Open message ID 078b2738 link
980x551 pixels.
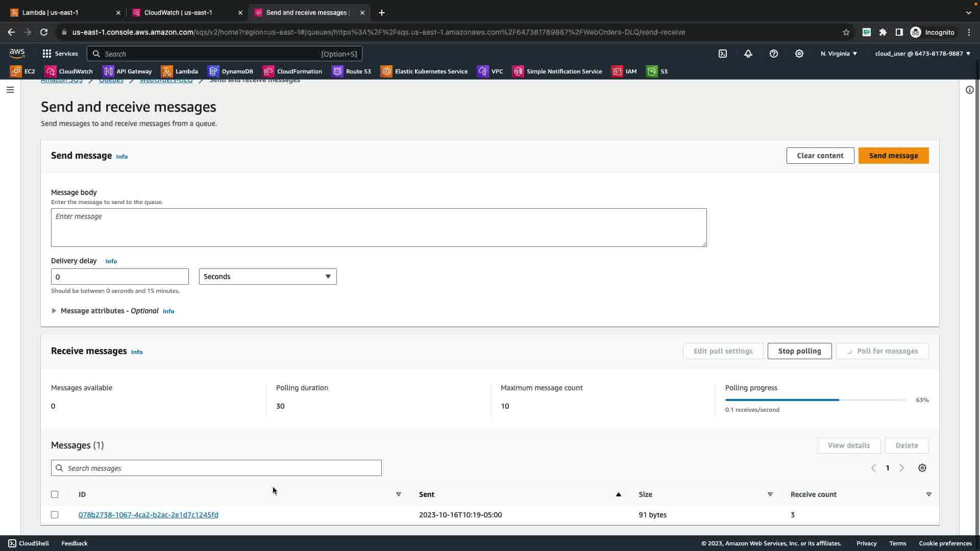click(x=149, y=515)
